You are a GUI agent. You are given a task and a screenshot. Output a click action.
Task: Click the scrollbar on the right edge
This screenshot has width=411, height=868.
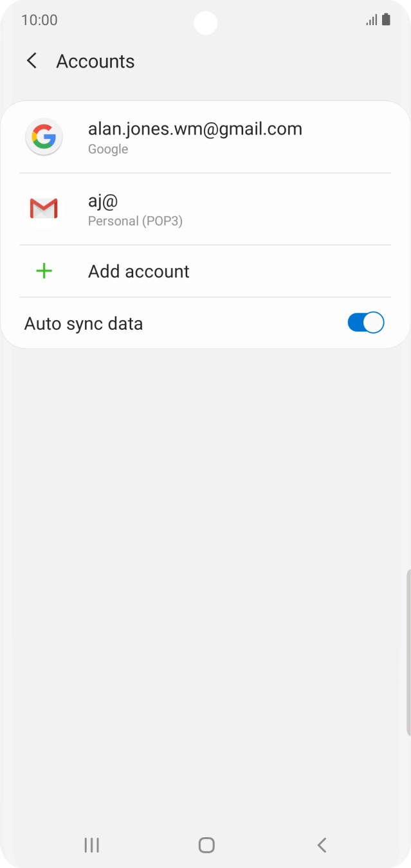coord(408,651)
